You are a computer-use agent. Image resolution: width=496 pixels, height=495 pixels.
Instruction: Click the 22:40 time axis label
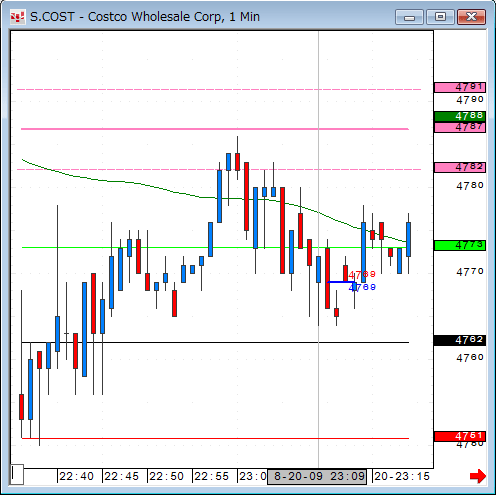pos(77,476)
